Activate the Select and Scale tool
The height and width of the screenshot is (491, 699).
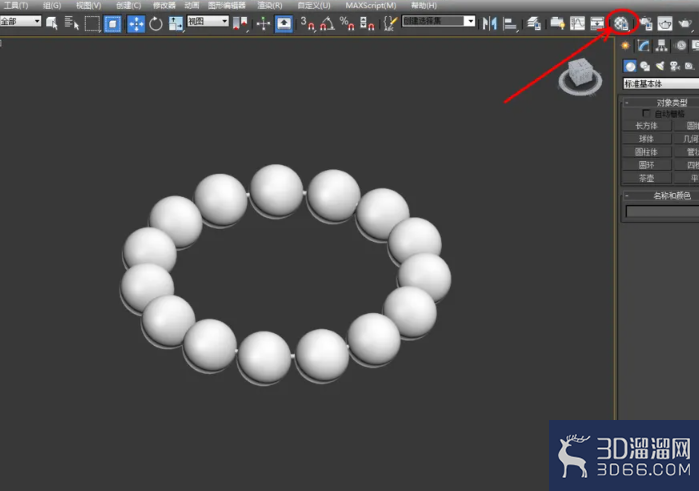pyautogui.click(x=176, y=24)
